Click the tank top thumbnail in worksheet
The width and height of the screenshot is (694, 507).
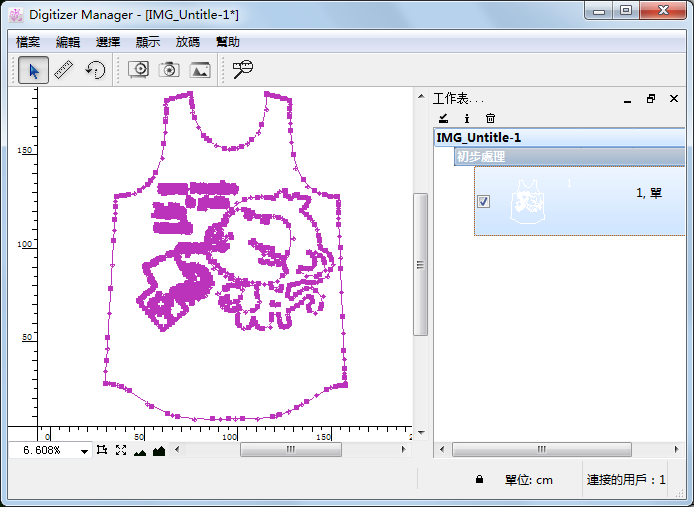528,201
